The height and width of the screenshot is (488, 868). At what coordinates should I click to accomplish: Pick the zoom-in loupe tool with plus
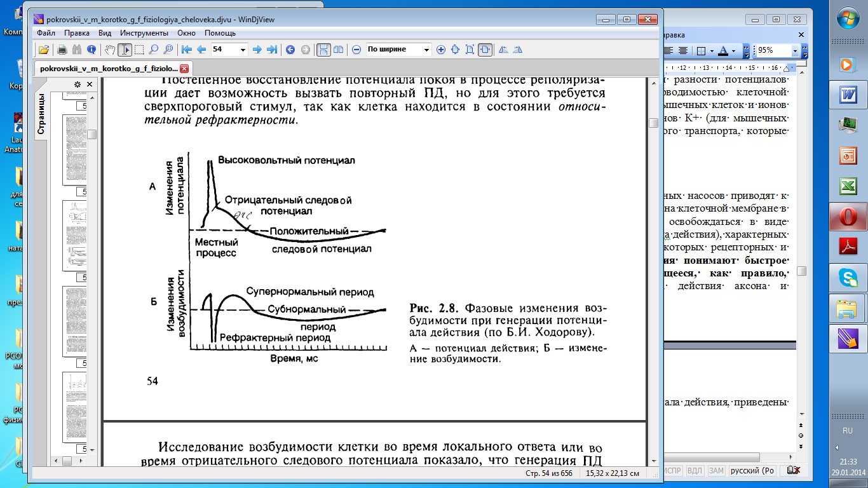coord(168,50)
